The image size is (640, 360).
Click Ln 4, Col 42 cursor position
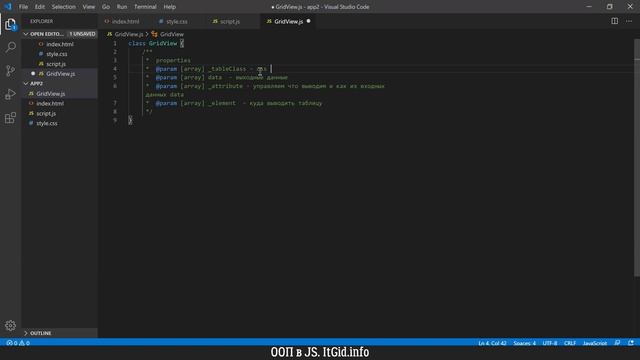click(492, 343)
